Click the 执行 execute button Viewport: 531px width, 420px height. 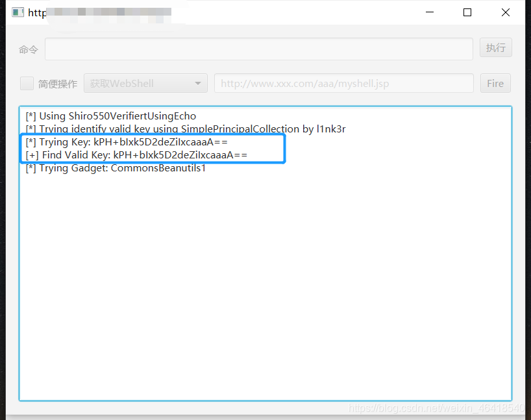[495, 48]
